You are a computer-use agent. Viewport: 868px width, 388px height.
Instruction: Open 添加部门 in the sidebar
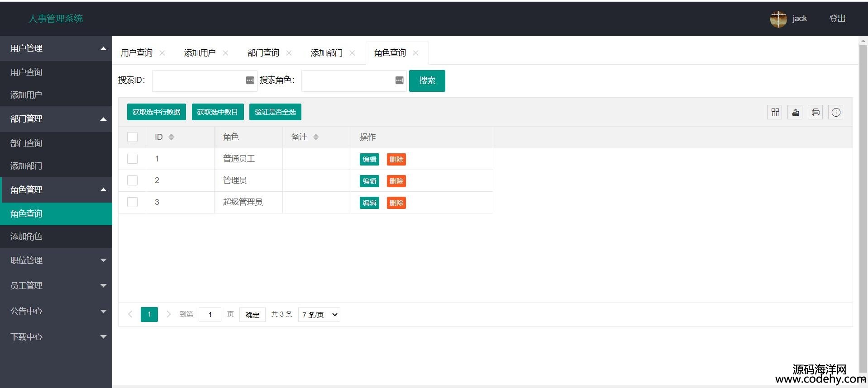[56, 166]
